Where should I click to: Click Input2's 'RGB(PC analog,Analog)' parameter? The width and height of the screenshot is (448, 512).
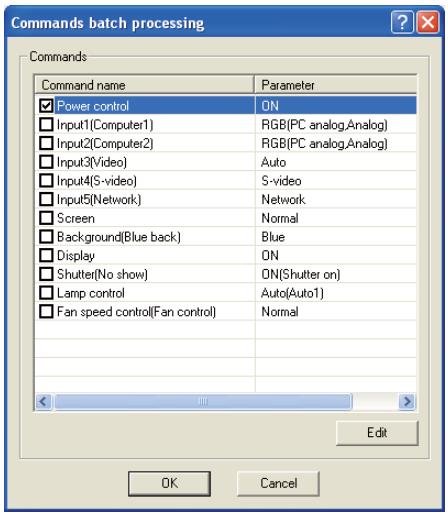[324, 144]
